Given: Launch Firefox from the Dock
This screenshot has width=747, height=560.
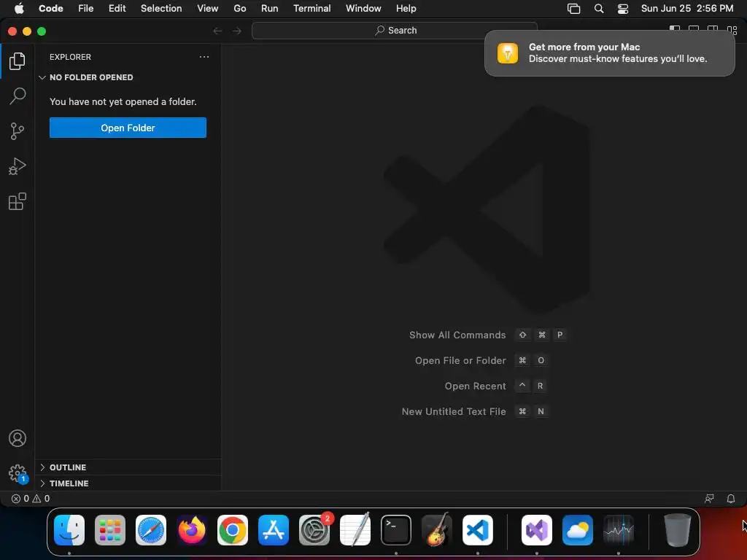Looking at the screenshot, I should click(192, 530).
